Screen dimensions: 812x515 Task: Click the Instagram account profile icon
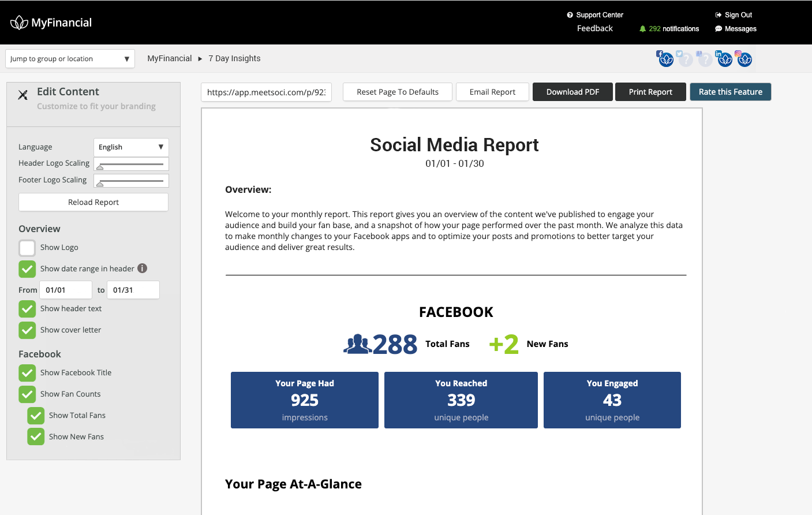pyautogui.click(x=744, y=59)
